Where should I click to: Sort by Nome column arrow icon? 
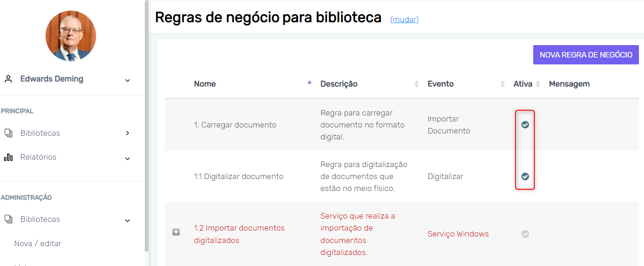[x=309, y=82]
